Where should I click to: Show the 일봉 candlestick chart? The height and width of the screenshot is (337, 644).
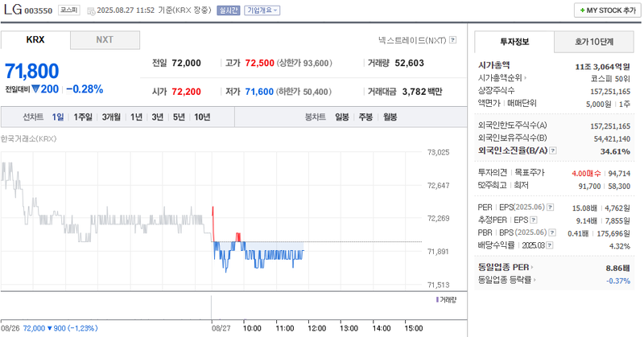[x=341, y=117]
